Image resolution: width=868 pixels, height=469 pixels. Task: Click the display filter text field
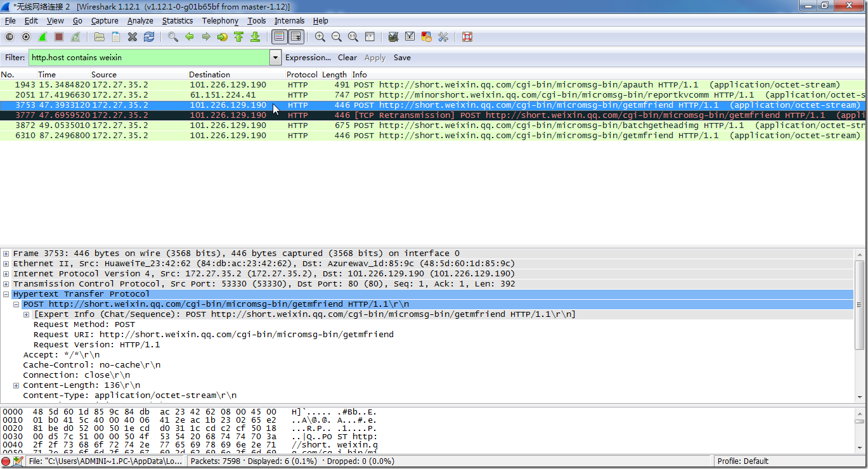click(x=149, y=58)
